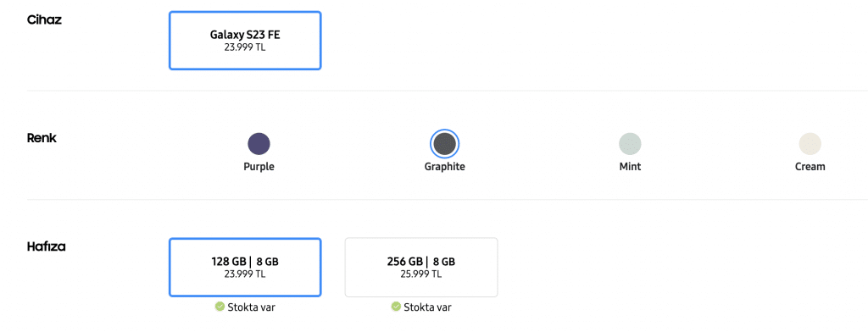Screen dimensions: 868x332
Task: Click the Hafıza section heading
Action: click(x=47, y=246)
